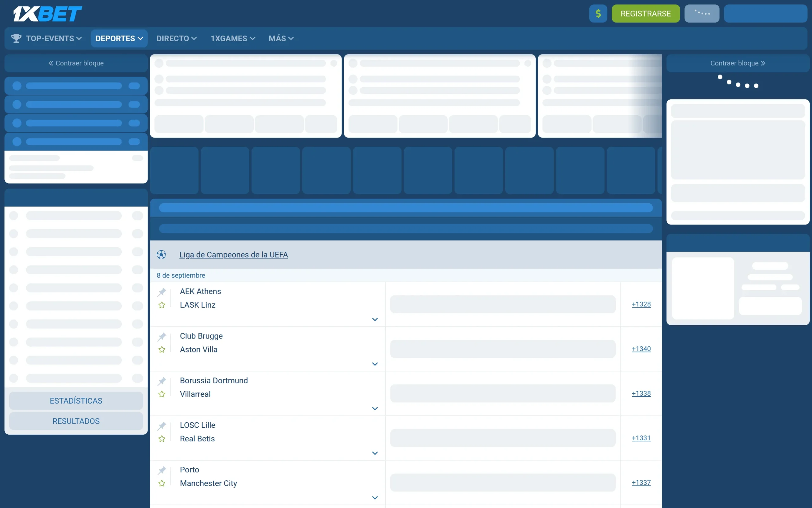Image resolution: width=812 pixels, height=508 pixels.
Task: Pin the Club Brugge match
Action: 162,337
